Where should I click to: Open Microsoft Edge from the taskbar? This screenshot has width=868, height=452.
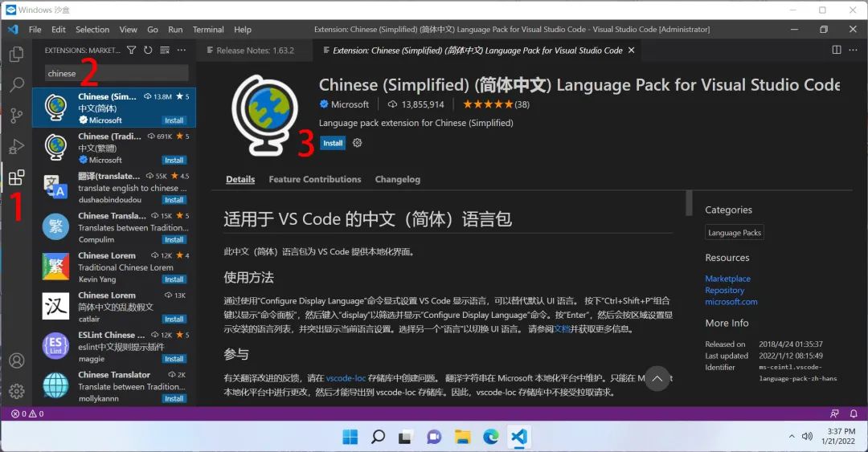coord(490,437)
